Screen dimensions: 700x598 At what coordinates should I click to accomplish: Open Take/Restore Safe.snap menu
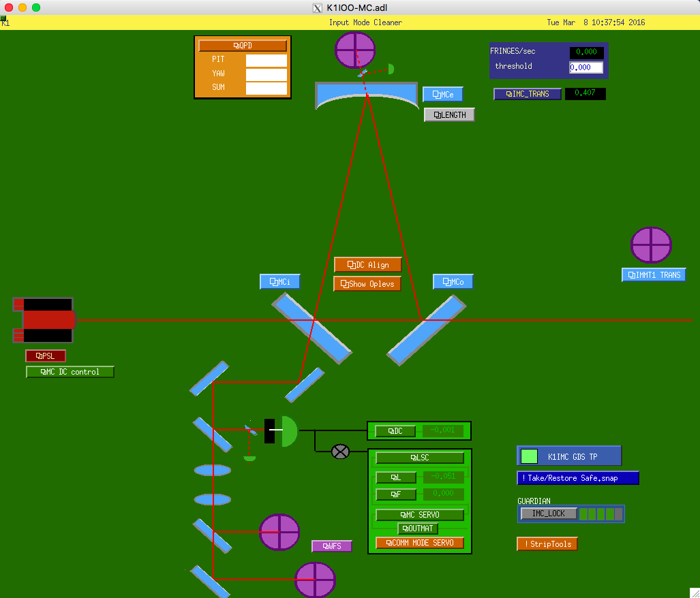tap(578, 478)
